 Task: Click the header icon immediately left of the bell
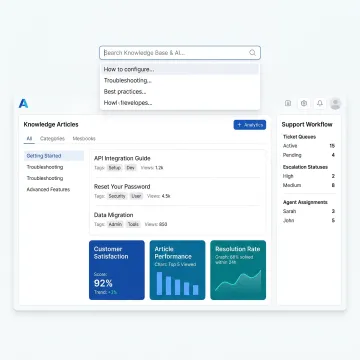click(304, 103)
